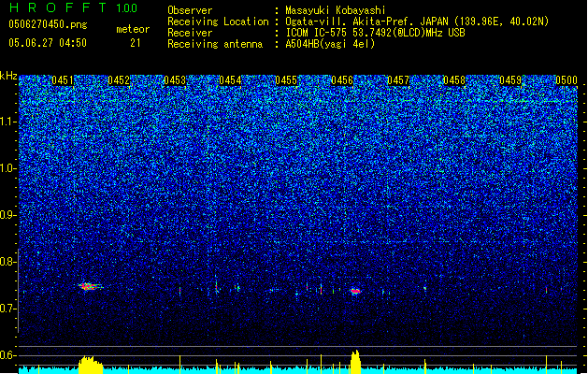Select the 0459 time marker
Viewport: 588px width, 374px height.
pos(510,80)
